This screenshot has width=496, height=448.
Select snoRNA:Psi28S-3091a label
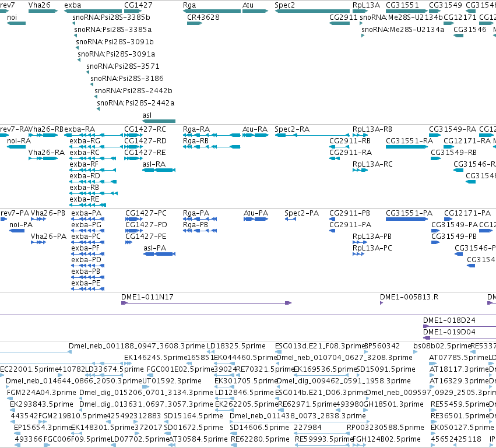(x=117, y=54)
